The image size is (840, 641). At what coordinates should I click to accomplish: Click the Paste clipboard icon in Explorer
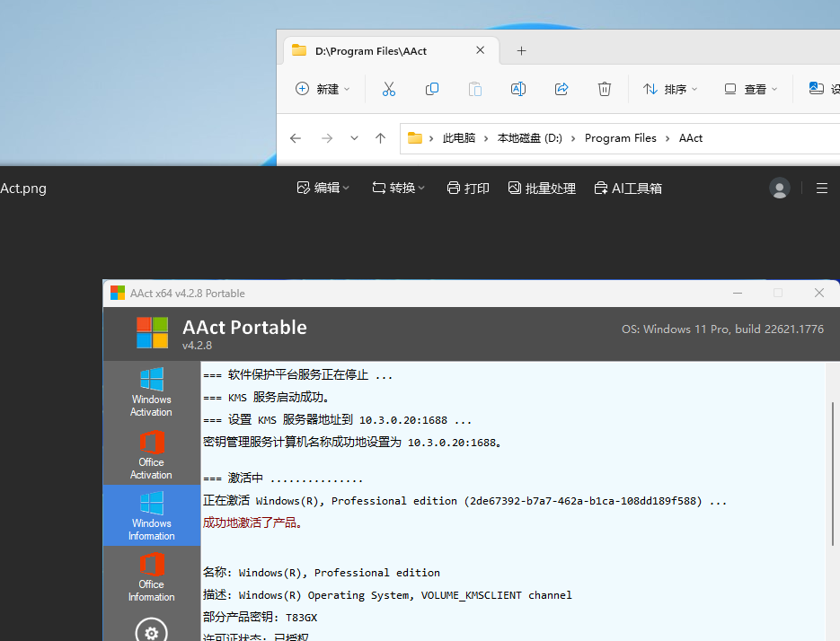coord(475,89)
